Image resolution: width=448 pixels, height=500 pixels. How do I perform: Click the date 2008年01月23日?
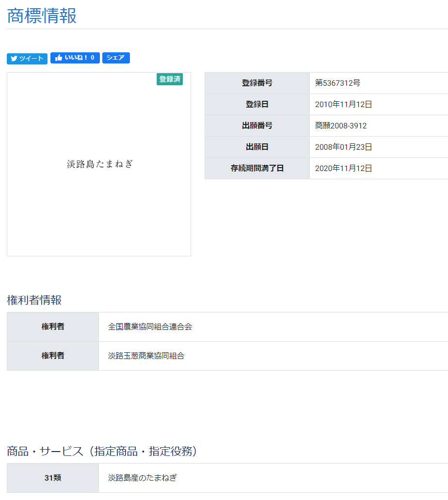343,147
